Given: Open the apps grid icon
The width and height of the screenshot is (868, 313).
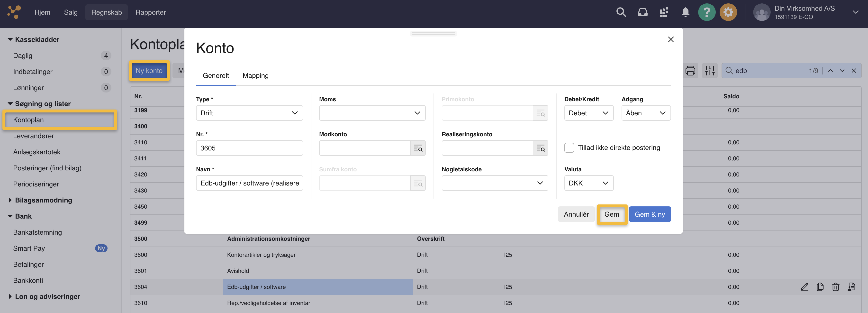Looking at the screenshot, I should [663, 12].
